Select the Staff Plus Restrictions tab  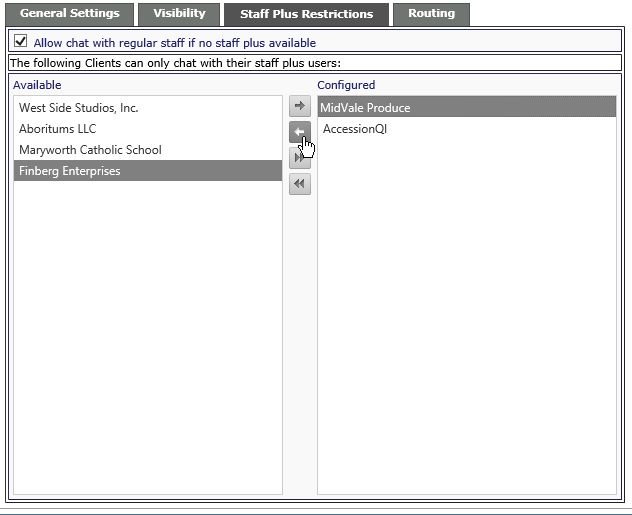[x=306, y=15]
